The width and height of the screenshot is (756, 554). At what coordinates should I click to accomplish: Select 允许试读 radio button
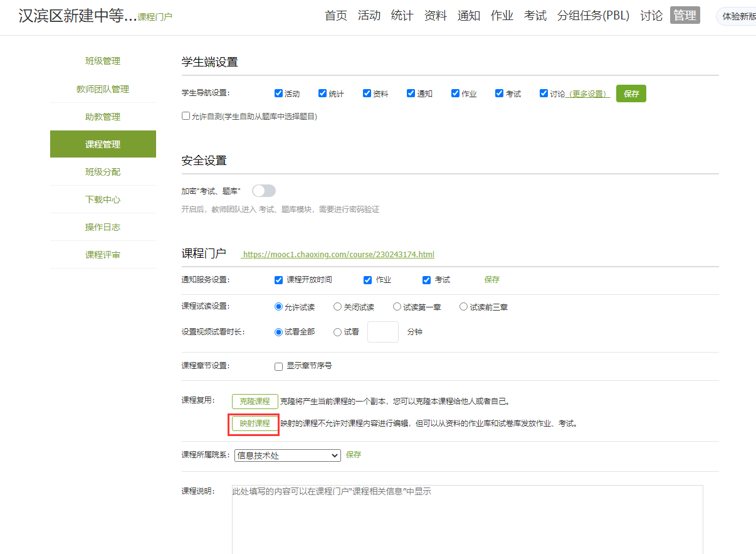coord(279,307)
